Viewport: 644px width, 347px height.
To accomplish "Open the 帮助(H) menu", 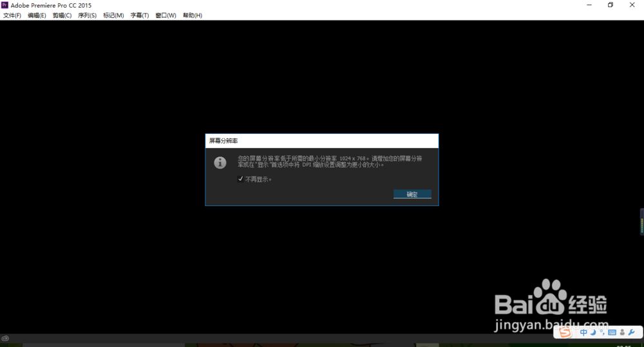I will (192, 15).
